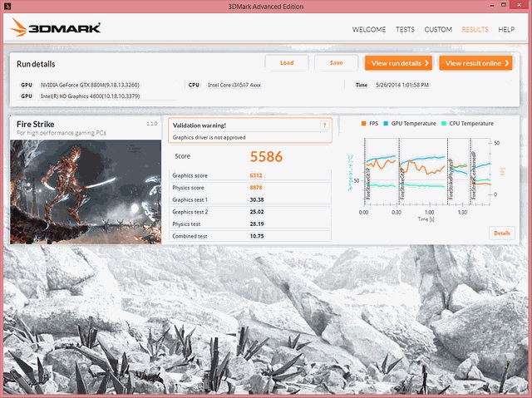Click the NVIDIA GeForce GTX 880M entry

pos(90,85)
